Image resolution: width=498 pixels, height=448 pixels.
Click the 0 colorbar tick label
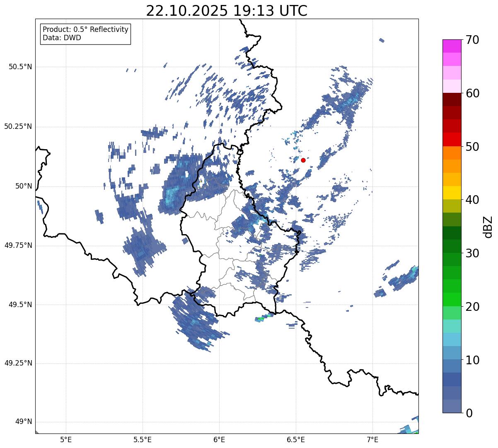coord(469,413)
